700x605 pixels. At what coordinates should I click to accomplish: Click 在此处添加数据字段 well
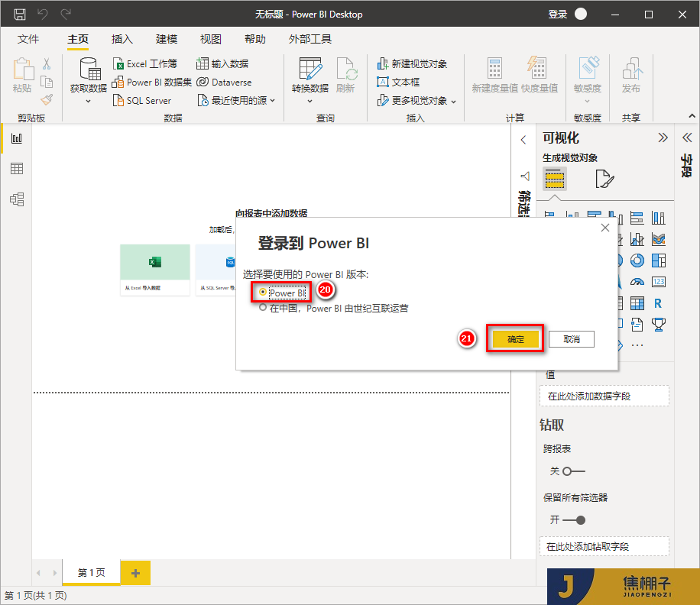point(604,396)
